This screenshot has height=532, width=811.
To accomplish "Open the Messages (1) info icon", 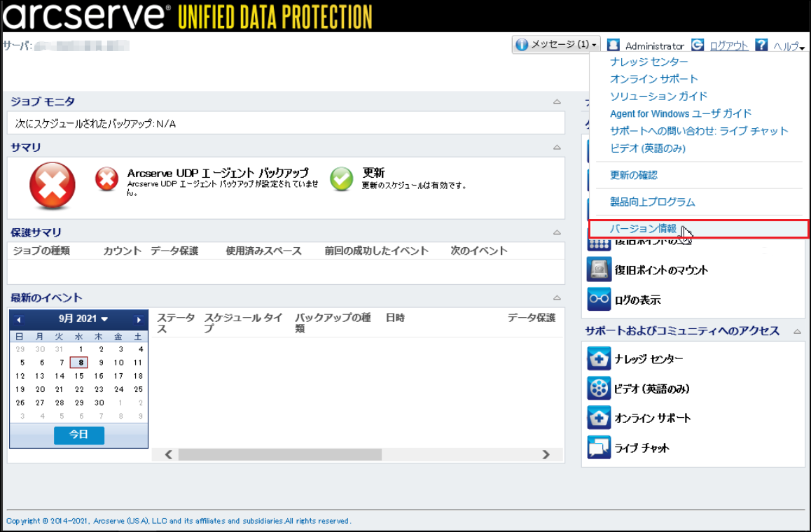I will tap(522, 45).
